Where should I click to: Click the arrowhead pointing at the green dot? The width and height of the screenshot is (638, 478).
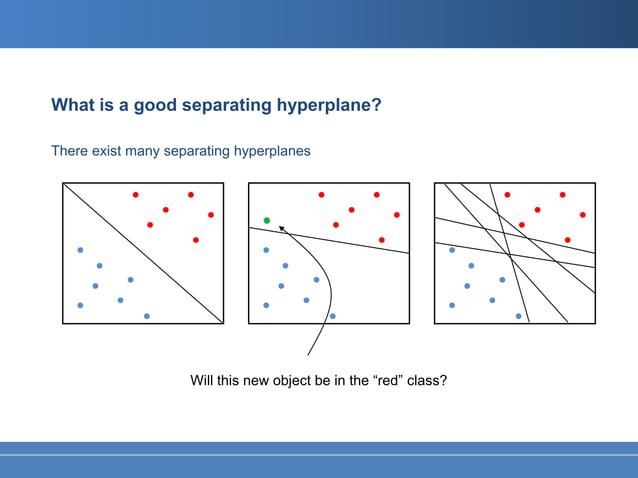click(x=282, y=229)
